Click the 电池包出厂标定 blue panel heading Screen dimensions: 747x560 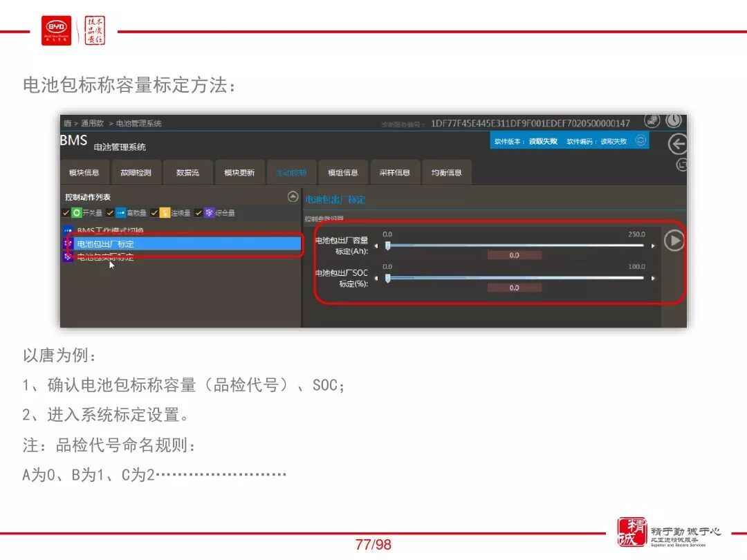click(335, 200)
